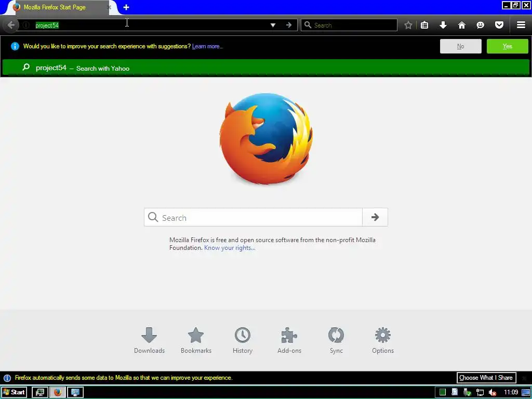Click the Go arrow in the address bar

click(289, 25)
